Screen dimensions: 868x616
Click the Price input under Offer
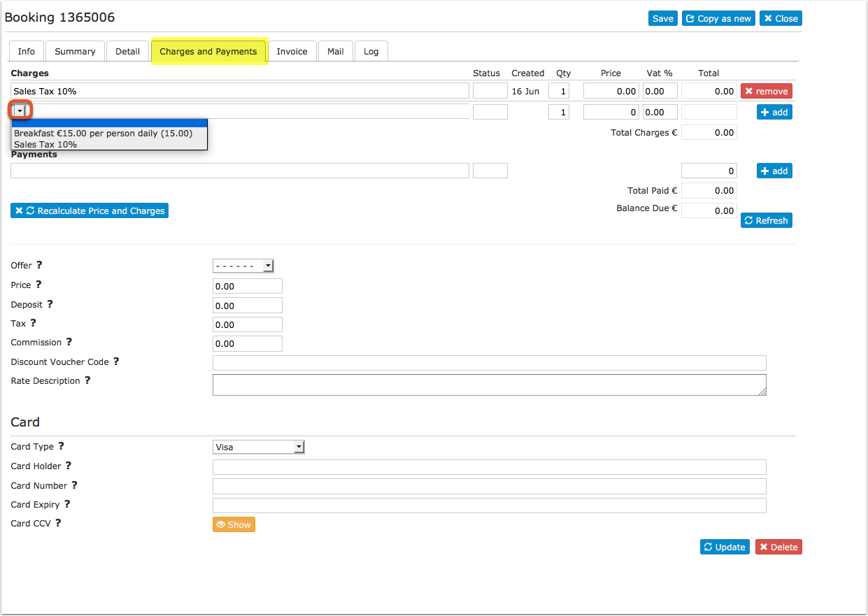pyautogui.click(x=248, y=286)
